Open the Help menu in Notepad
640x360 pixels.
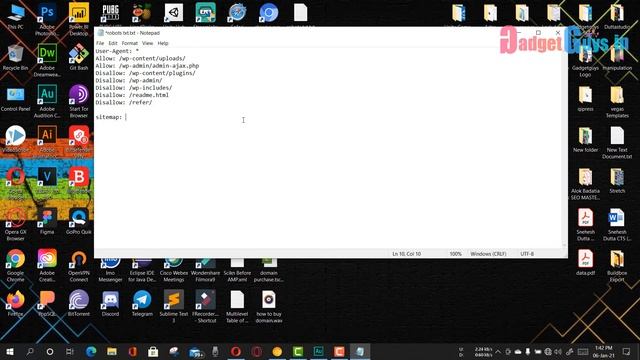pyautogui.click(x=163, y=43)
